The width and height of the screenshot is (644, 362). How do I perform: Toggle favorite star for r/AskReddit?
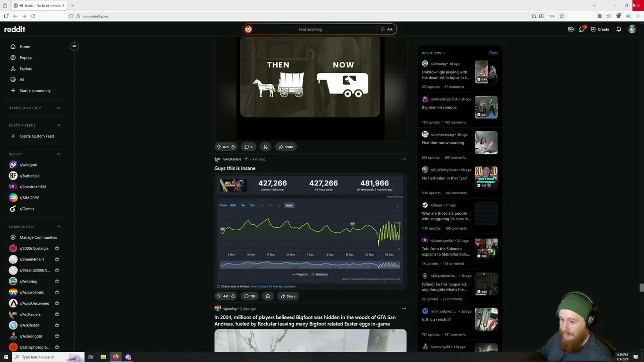click(x=57, y=325)
